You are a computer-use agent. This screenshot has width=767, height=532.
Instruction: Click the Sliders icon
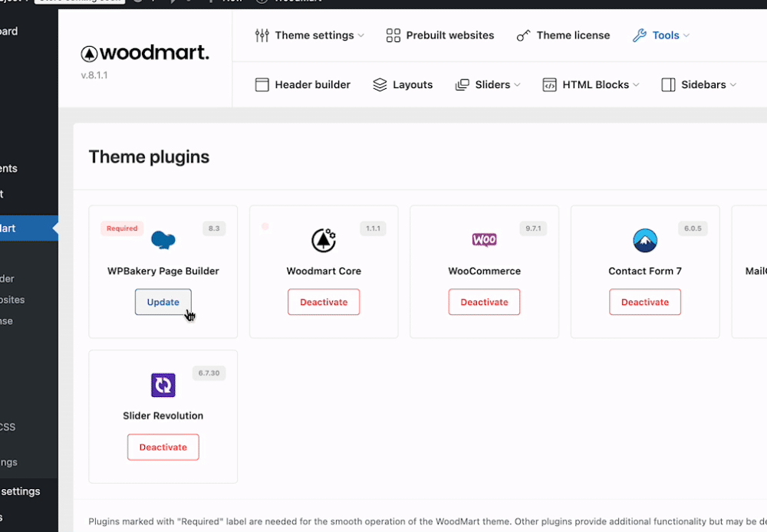pyautogui.click(x=463, y=84)
